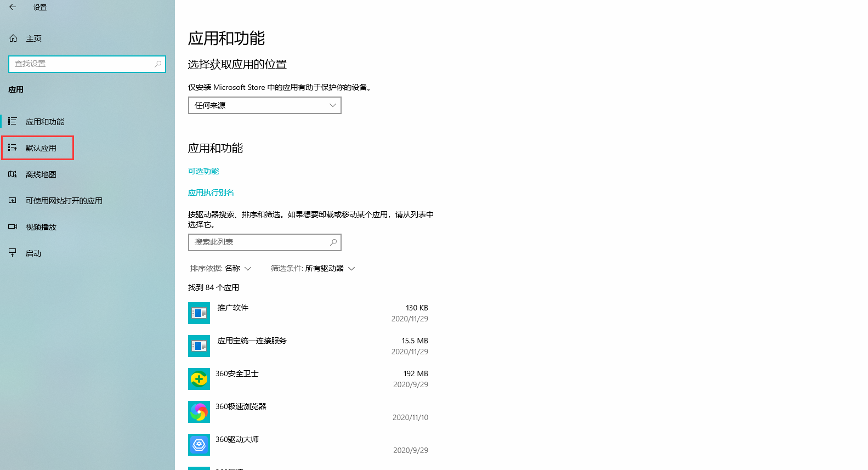Open the 启动 sidebar page
Viewport: 868px width, 470px height.
(x=33, y=253)
